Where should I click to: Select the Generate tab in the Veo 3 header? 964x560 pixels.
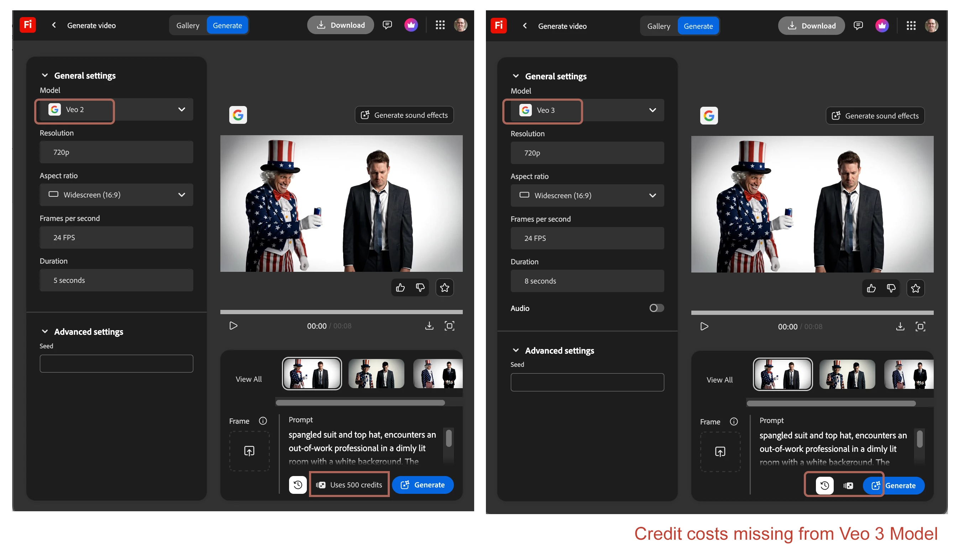click(698, 26)
